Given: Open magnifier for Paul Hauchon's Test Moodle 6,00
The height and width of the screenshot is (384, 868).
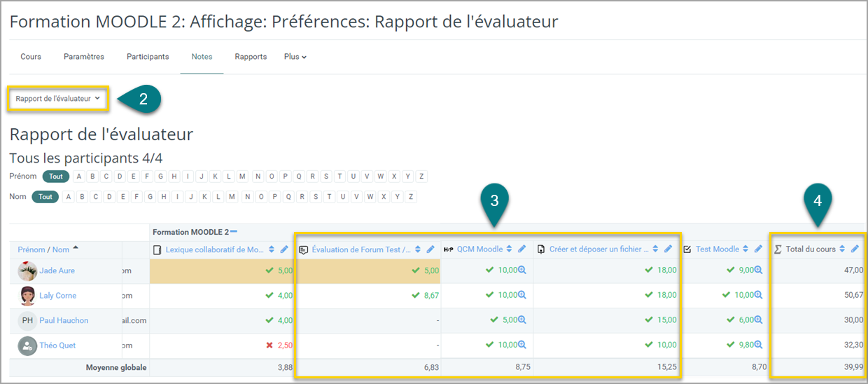Looking at the screenshot, I should pos(758,320).
